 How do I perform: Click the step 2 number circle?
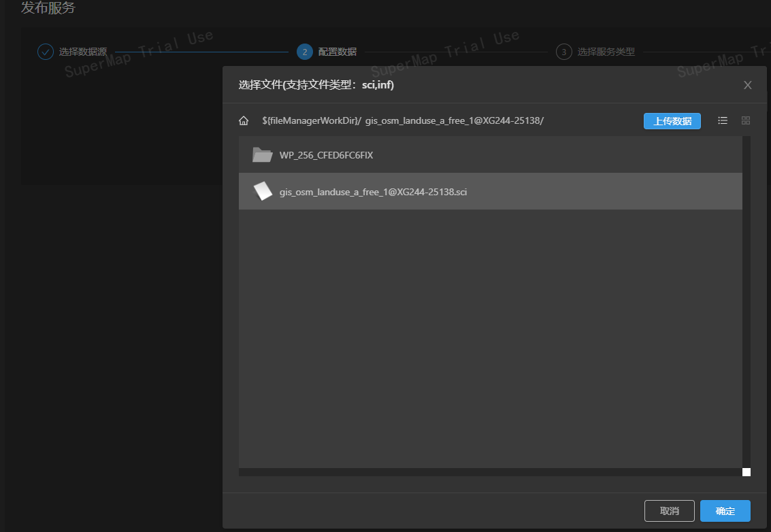[x=305, y=52]
